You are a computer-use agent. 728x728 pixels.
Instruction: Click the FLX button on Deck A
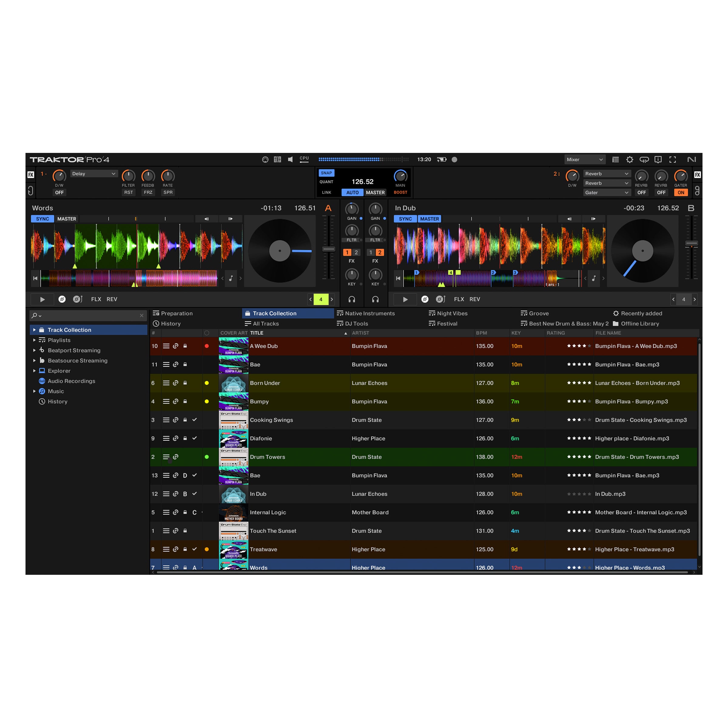(96, 299)
